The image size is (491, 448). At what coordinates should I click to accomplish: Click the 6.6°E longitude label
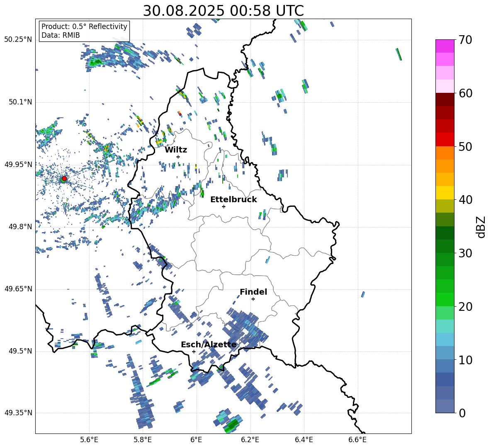pyautogui.click(x=357, y=440)
